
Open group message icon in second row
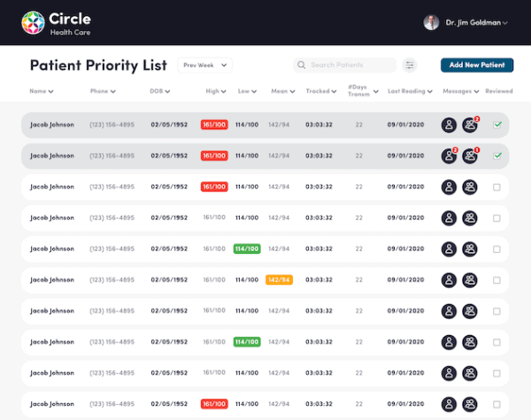coord(470,156)
